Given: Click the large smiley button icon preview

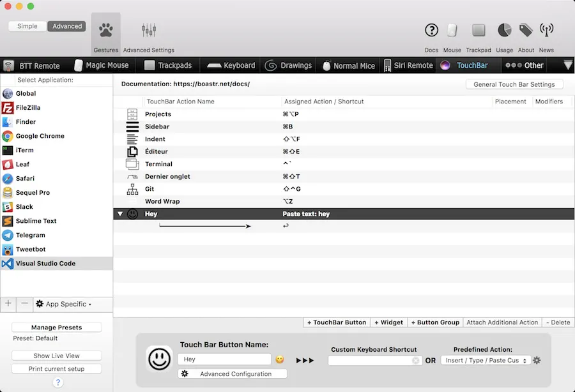Looking at the screenshot, I should [159, 359].
